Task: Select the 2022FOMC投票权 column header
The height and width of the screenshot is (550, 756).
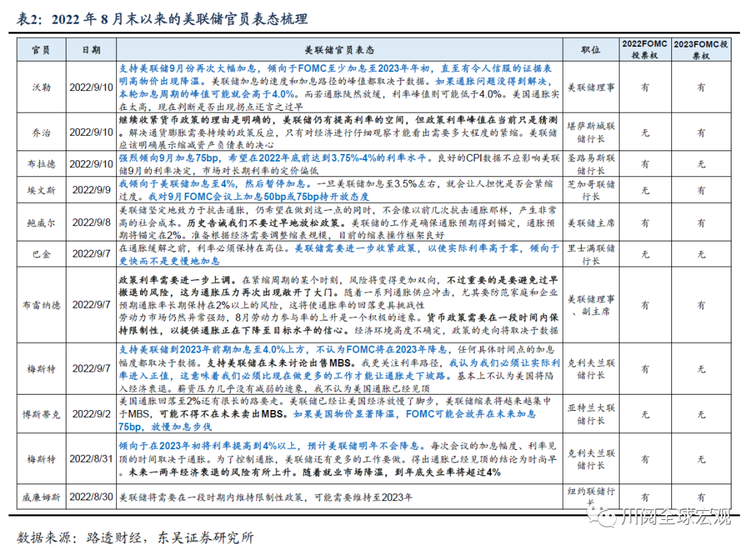Action: (x=645, y=49)
